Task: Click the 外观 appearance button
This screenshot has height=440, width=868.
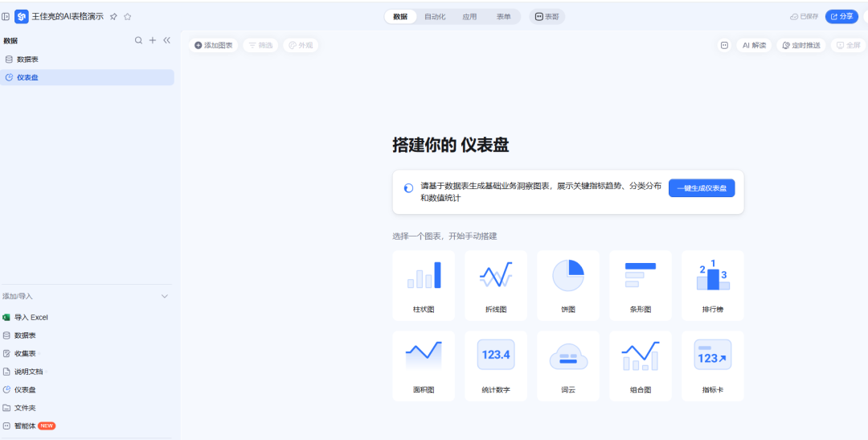Action: [301, 45]
